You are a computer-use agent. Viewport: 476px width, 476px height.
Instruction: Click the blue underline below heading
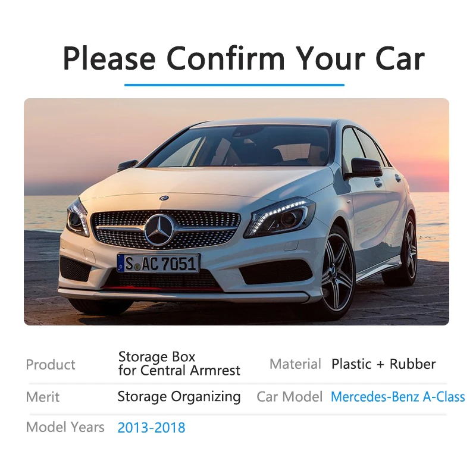(x=234, y=85)
